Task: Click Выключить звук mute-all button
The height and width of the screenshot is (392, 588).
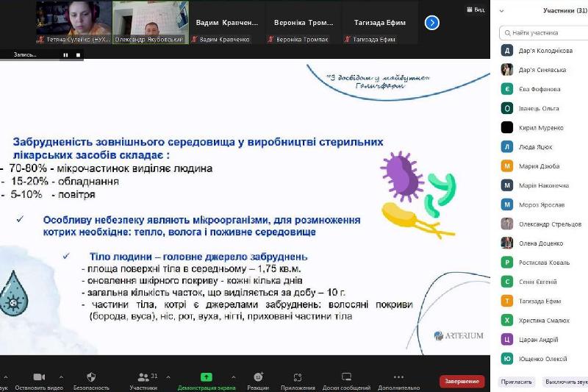Action: [x=566, y=382]
